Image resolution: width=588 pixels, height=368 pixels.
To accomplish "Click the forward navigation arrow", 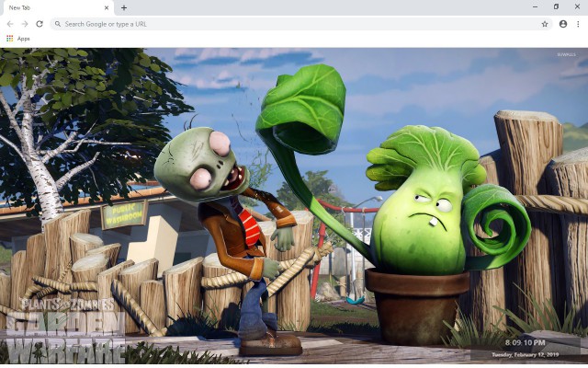I will click(x=25, y=24).
